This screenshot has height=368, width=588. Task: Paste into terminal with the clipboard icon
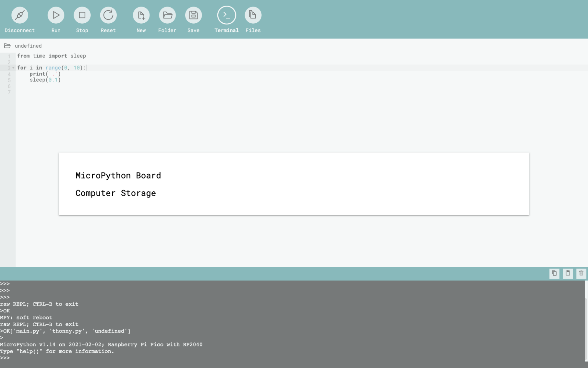[x=568, y=273]
